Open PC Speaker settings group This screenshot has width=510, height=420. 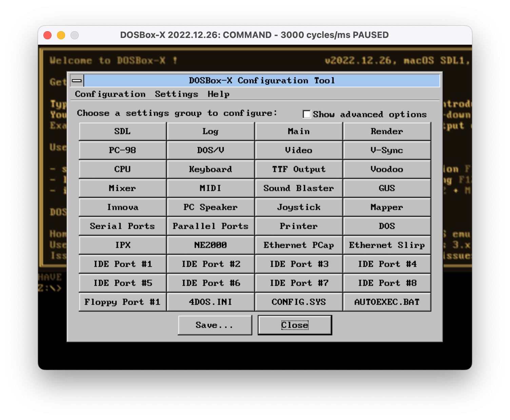(211, 207)
